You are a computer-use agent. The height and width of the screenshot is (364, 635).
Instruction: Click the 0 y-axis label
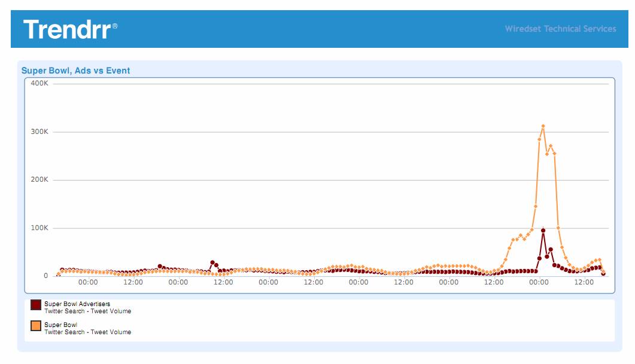[45, 276]
